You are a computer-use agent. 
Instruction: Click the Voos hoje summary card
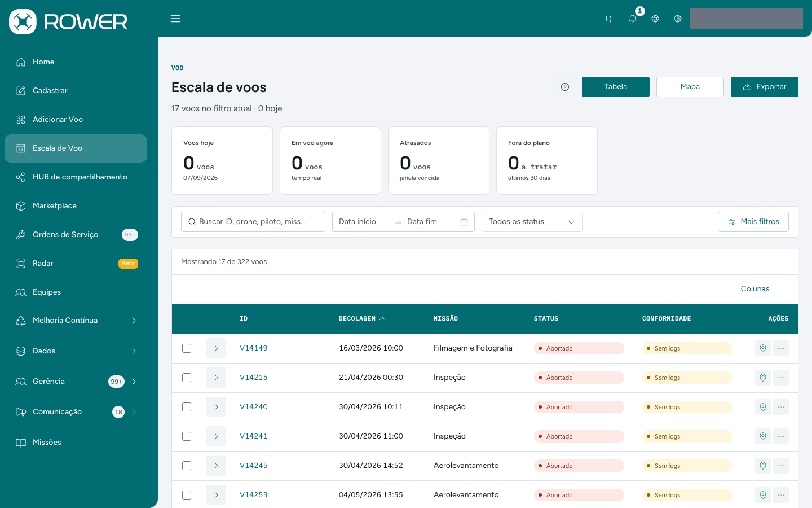222,161
